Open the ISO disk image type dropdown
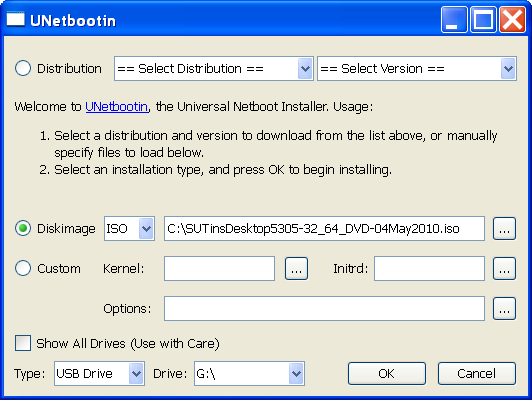The image size is (532, 400). [129, 229]
